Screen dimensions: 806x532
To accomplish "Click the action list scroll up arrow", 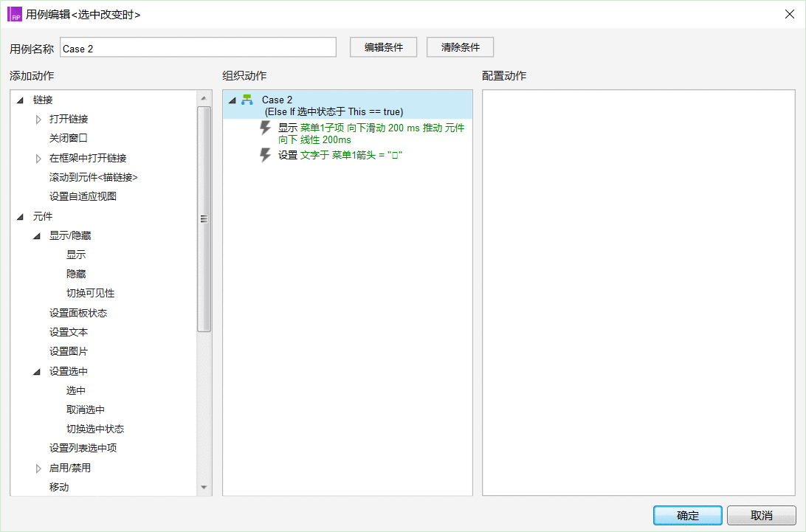I will point(204,97).
